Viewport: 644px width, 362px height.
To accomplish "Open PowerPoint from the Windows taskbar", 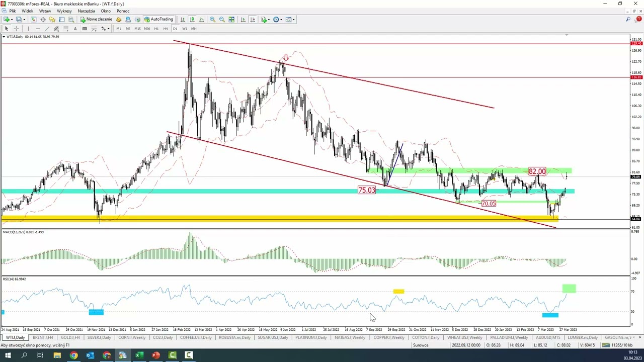I will [156, 355].
